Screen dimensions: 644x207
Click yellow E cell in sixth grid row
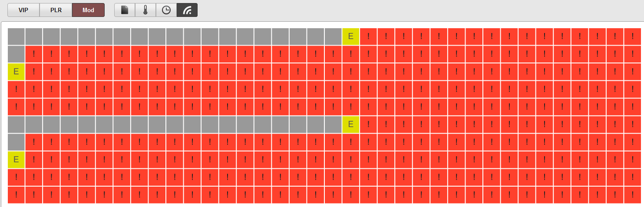click(351, 125)
